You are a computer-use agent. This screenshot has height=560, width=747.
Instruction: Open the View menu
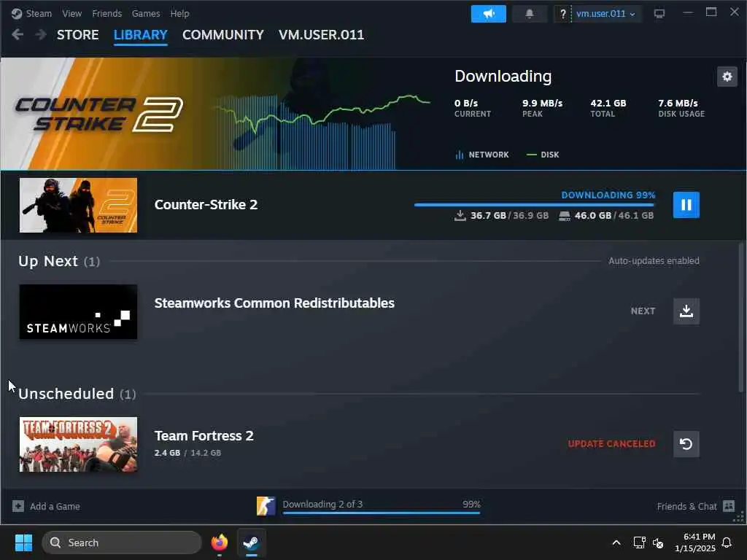coord(72,13)
